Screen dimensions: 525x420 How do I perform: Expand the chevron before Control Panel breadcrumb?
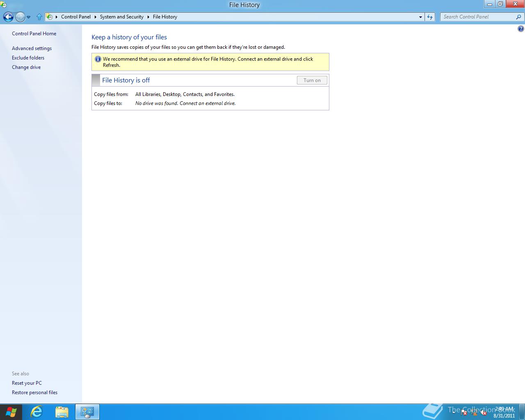click(x=57, y=17)
